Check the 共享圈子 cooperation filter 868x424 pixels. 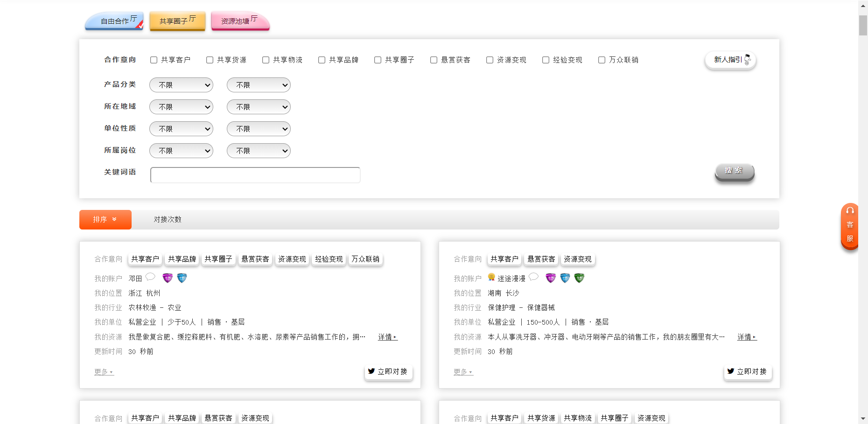(378, 60)
